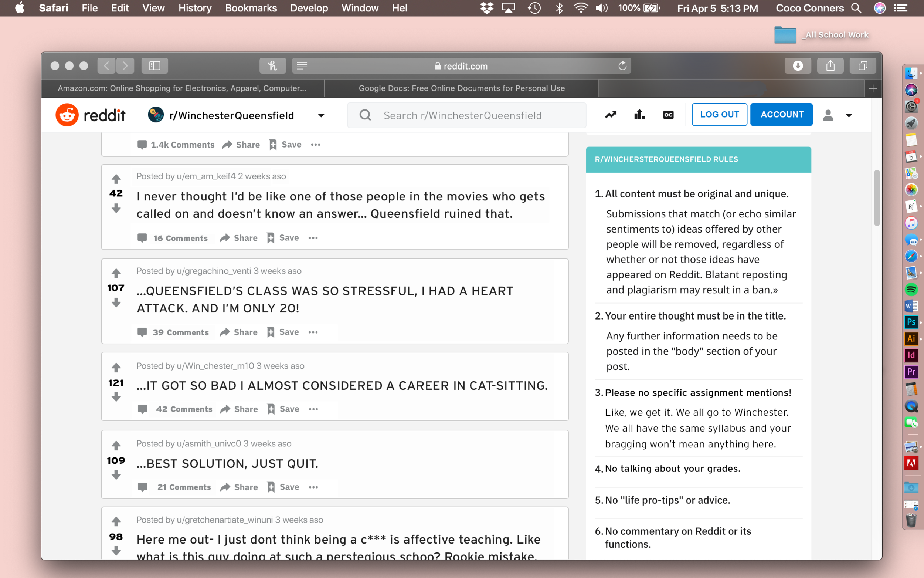Upvote the BEST SOLUTION, JUST QUIT post
924x578 pixels.
(x=116, y=446)
